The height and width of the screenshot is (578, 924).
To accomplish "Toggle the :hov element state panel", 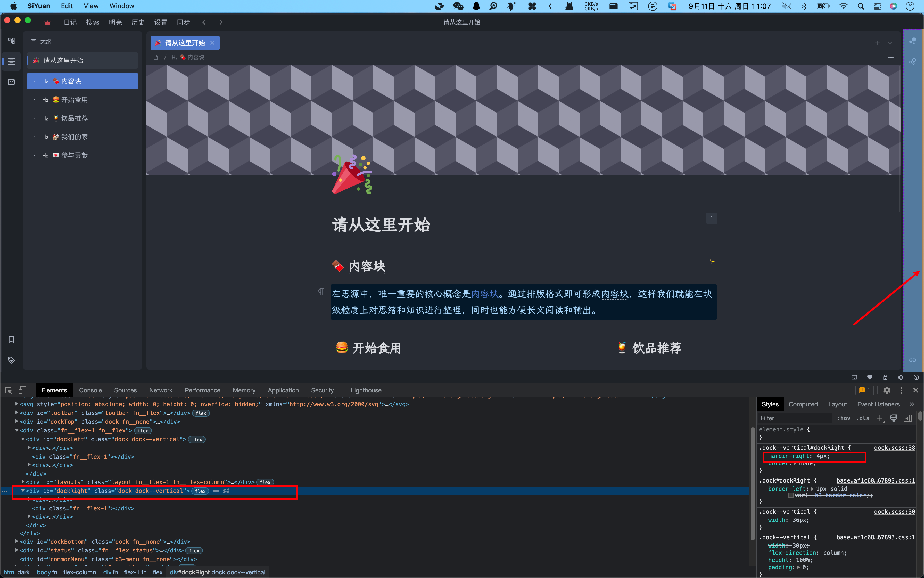I will [844, 418].
